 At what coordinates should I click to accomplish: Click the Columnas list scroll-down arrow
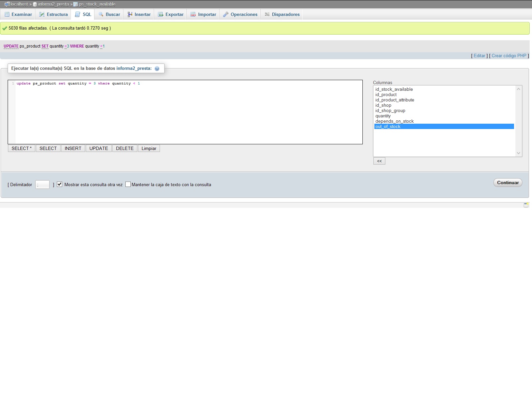coord(518,153)
